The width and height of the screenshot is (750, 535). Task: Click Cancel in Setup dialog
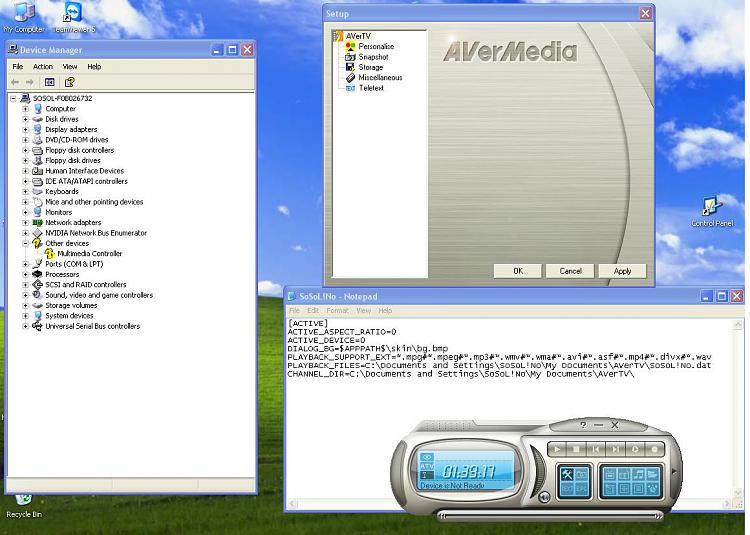[570, 271]
